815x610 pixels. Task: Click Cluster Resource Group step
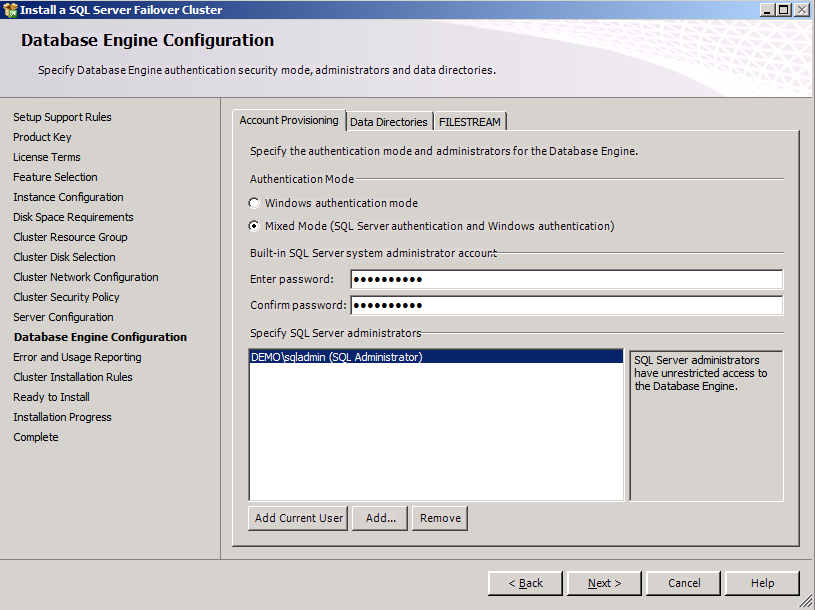point(70,237)
